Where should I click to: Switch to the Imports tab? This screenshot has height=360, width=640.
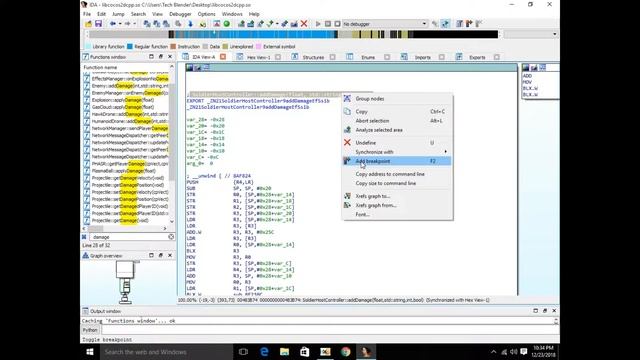[x=422, y=57]
